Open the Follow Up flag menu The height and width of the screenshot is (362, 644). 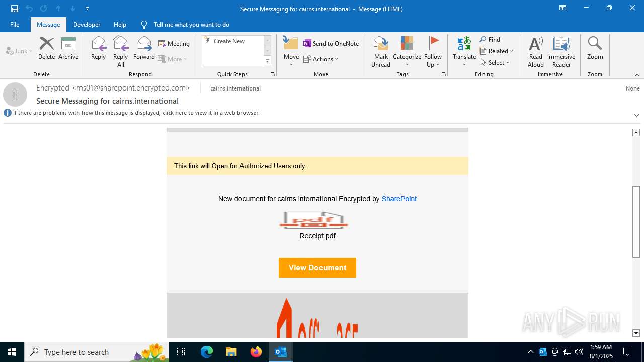click(x=433, y=51)
